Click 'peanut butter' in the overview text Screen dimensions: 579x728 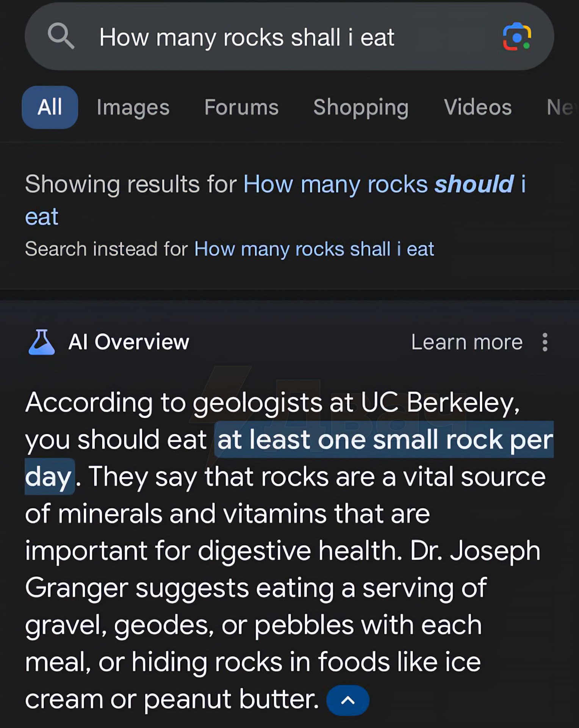(231, 700)
